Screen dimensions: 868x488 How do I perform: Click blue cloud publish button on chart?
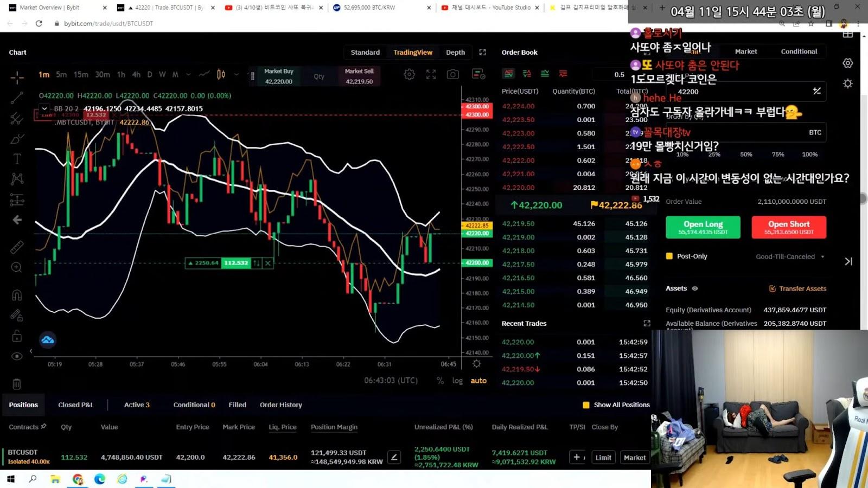(48, 340)
